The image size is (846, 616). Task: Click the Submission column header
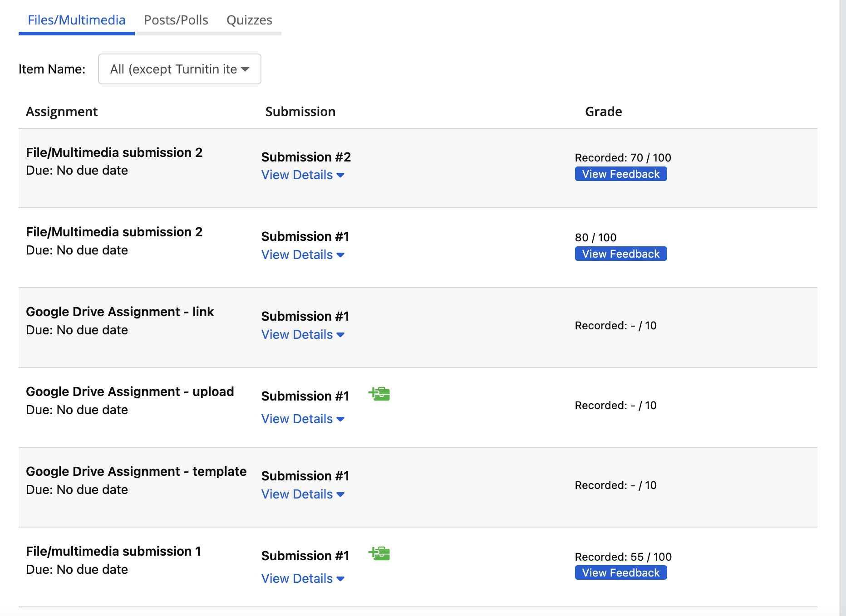(x=300, y=112)
